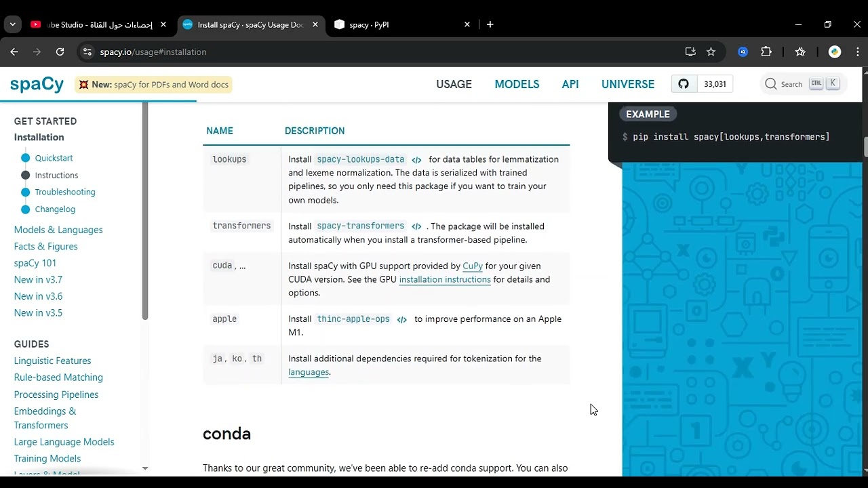
Task: Open Facts & Figures in sidebar
Action: point(46,247)
